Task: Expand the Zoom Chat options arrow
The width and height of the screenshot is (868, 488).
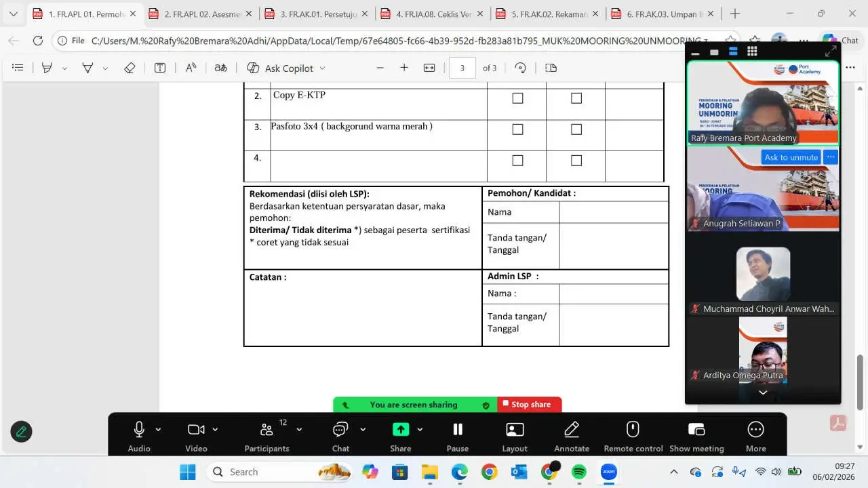Action: 363,429
